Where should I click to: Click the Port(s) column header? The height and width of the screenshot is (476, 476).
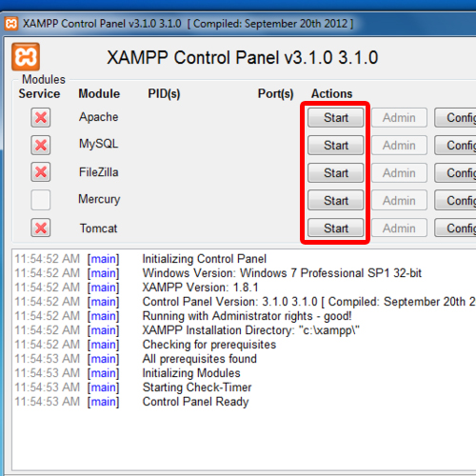click(x=275, y=94)
